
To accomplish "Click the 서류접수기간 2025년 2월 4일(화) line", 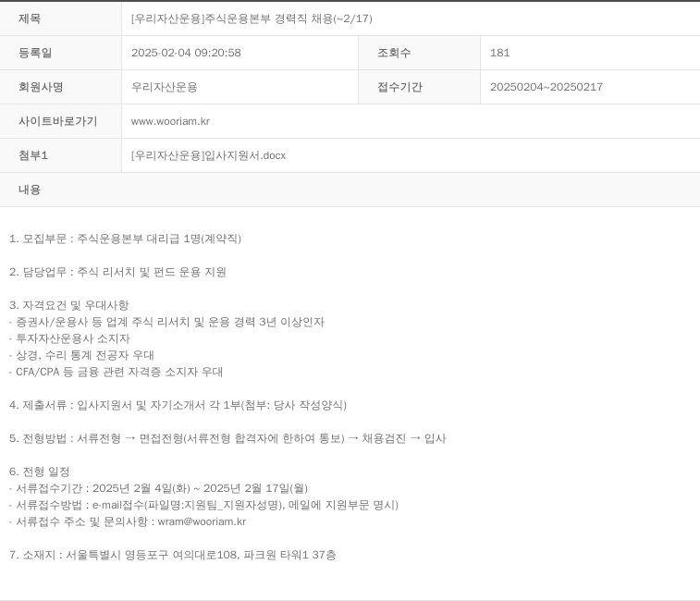I will pos(158,488).
